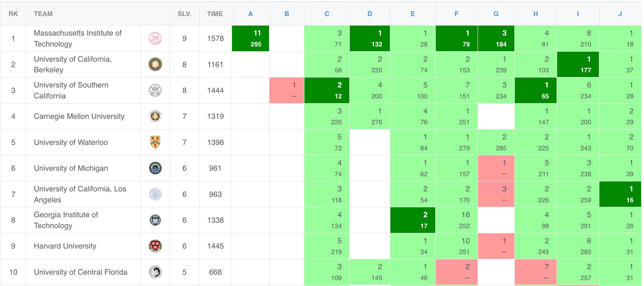This screenshot has width=644, height=286.
Task: Select team name Georgia Institute of Technology
Action: pos(66,220)
